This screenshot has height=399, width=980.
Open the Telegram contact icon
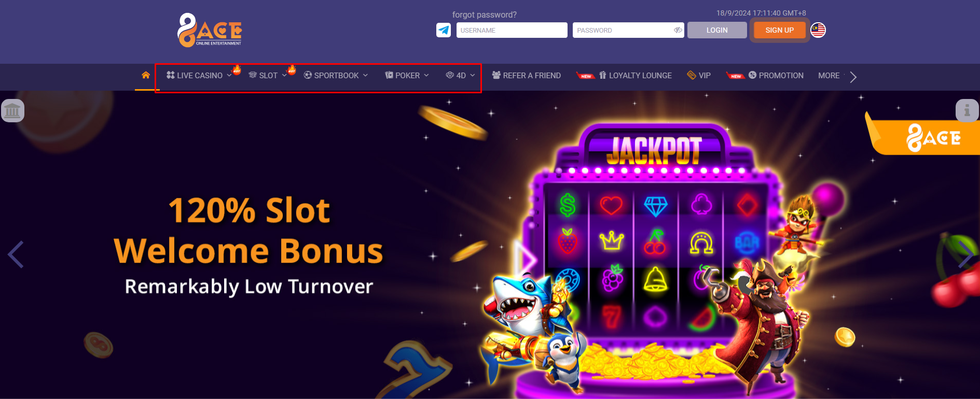point(444,30)
